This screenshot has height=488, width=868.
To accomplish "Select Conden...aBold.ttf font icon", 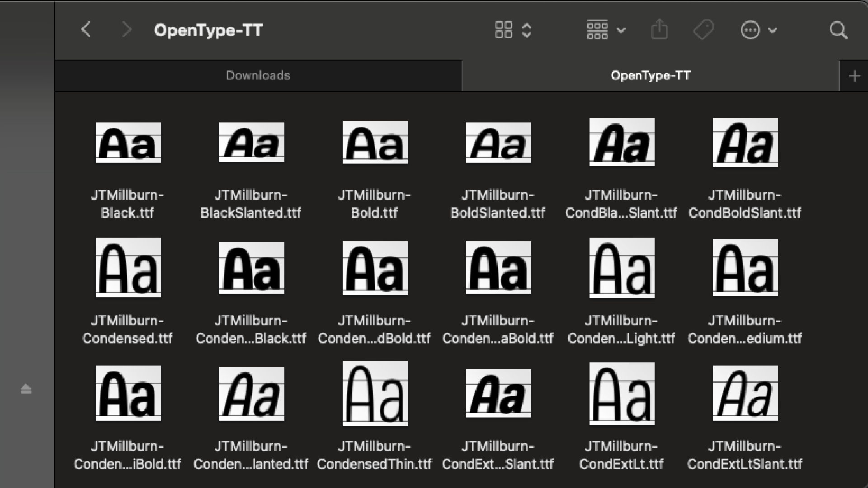I will coord(499,267).
